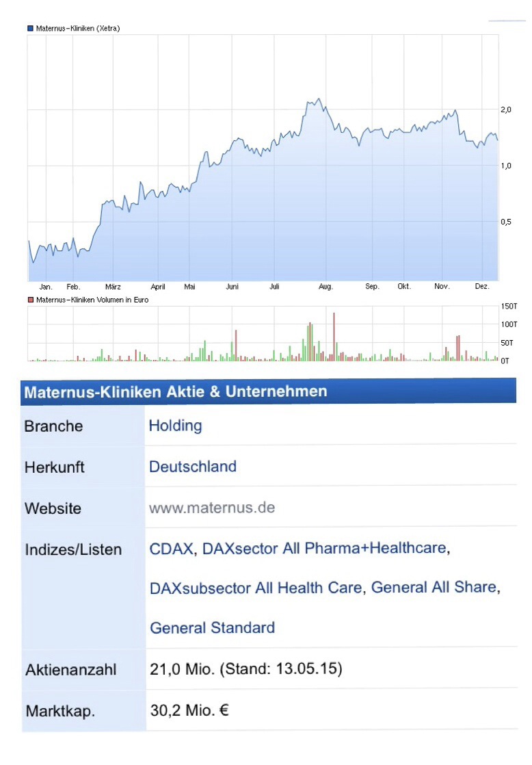
Task: Select the Juni marker on the time axis
Action: [x=232, y=287]
